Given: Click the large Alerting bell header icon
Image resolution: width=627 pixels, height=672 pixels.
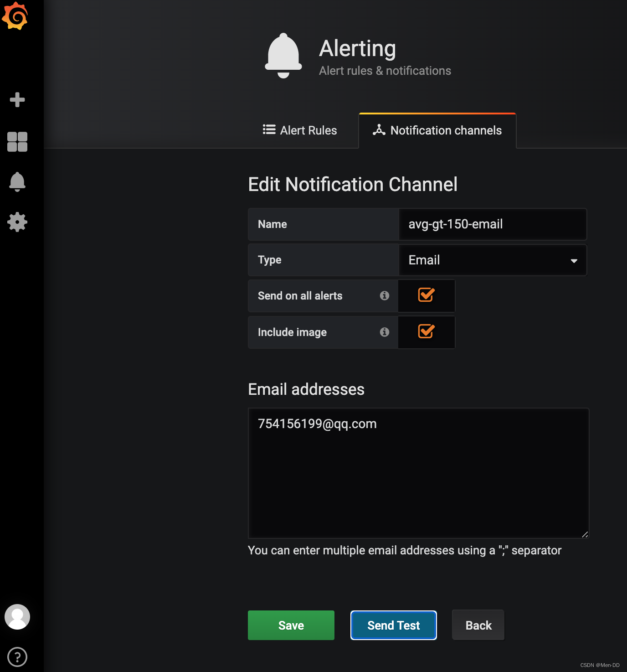Looking at the screenshot, I should [x=283, y=56].
